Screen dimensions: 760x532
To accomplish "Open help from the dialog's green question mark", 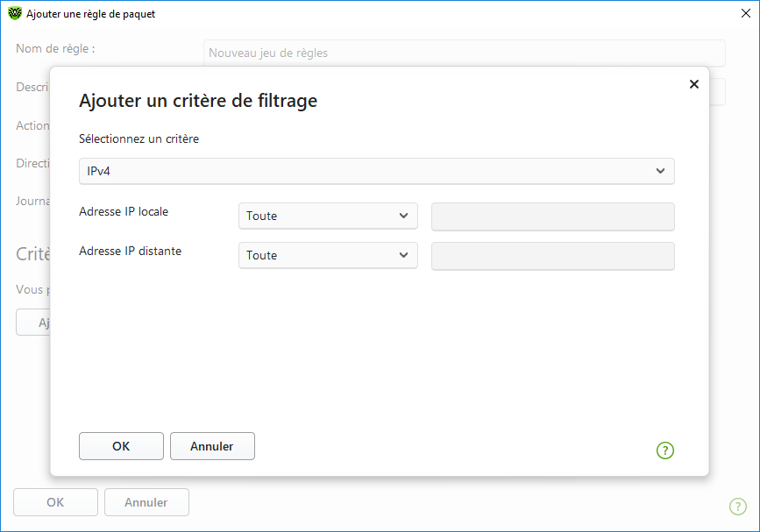I will click(665, 450).
